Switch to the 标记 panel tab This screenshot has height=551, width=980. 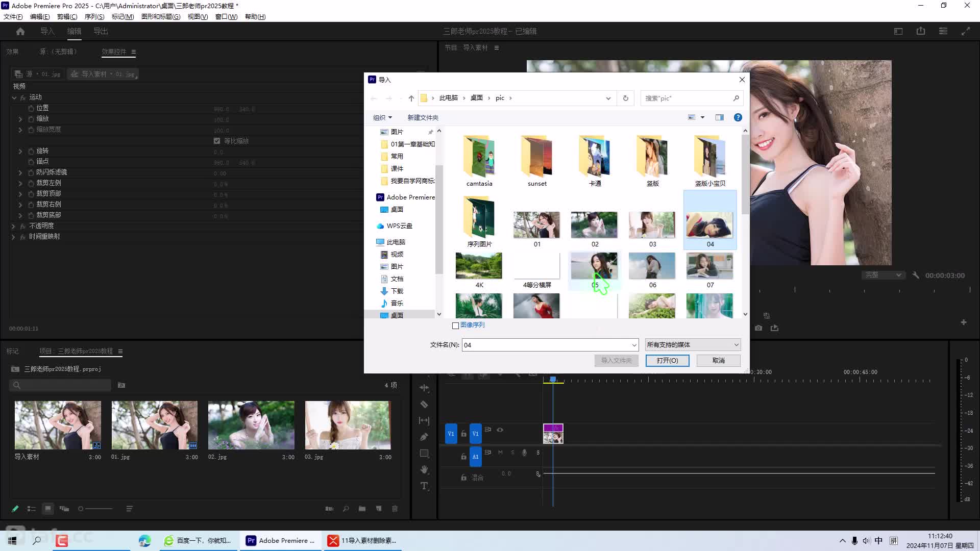click(12, 351)
